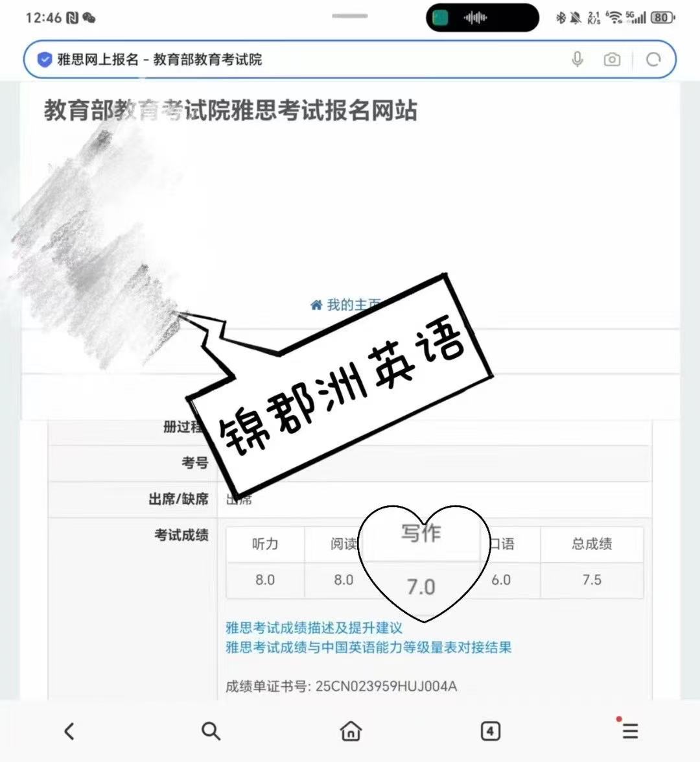
Task: Open browser search via magnifier icon
Action: (211, 731)
